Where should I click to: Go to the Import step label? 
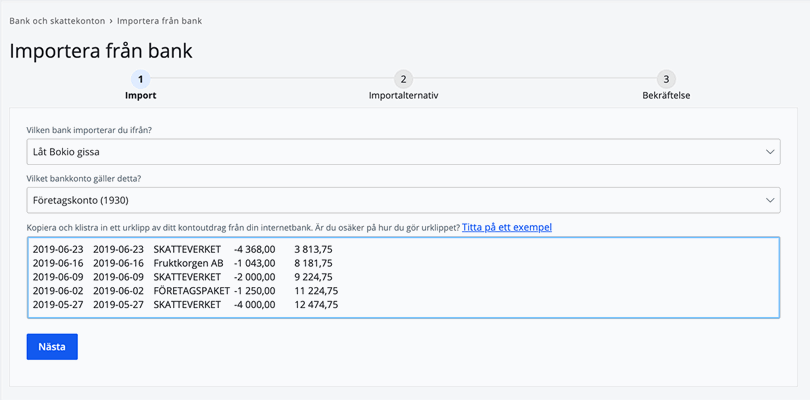pyautogui.click(x=140, y=96)
